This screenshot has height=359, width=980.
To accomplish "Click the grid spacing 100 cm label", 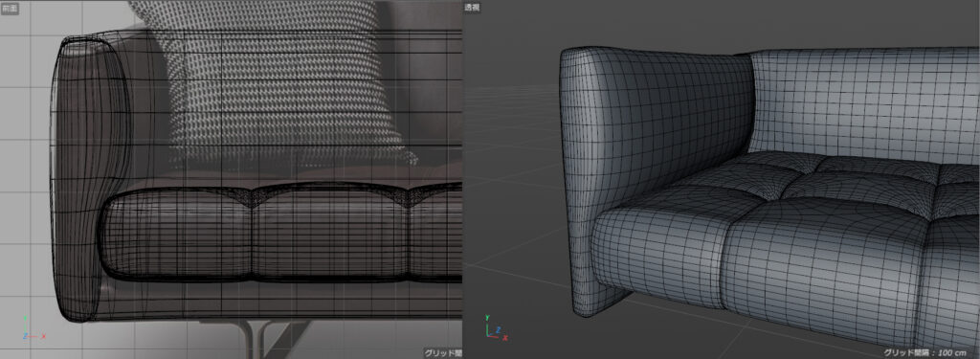I will [930, 352].
